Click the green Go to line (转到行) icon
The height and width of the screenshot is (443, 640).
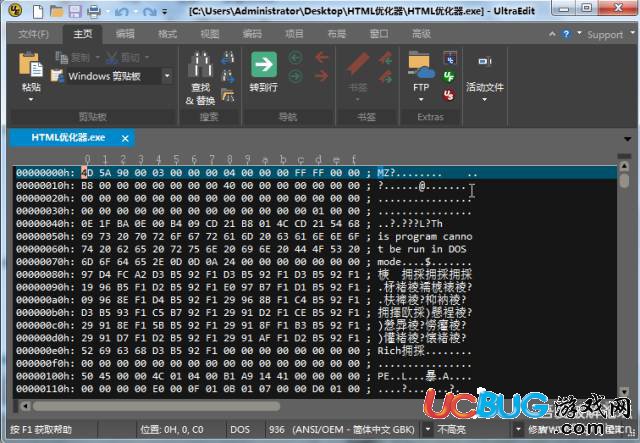pyautogui.click(x=264, y=64)
